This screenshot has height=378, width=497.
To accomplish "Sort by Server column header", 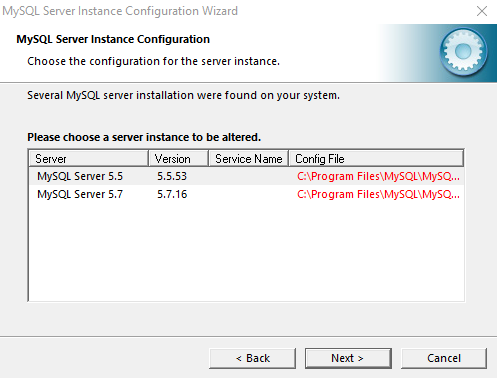I will pos(89,158).
